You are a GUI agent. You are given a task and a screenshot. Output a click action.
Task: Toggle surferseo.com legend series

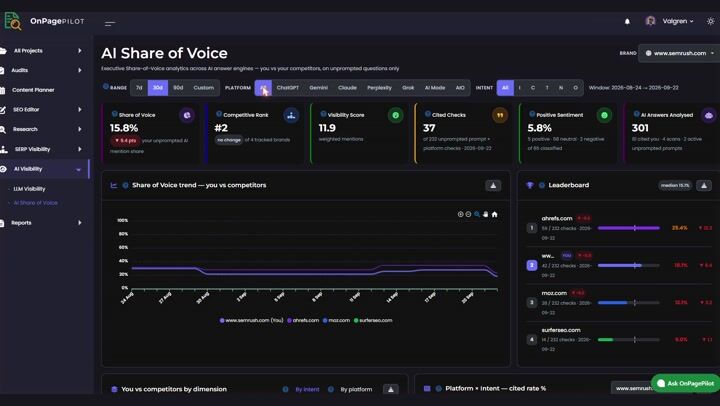[x=373, y=321]
